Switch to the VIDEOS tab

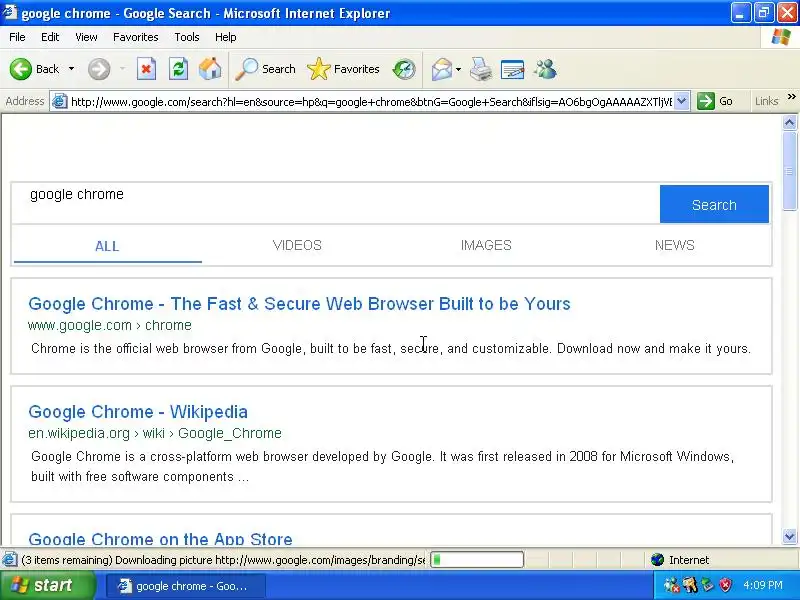tap(297, 245)
